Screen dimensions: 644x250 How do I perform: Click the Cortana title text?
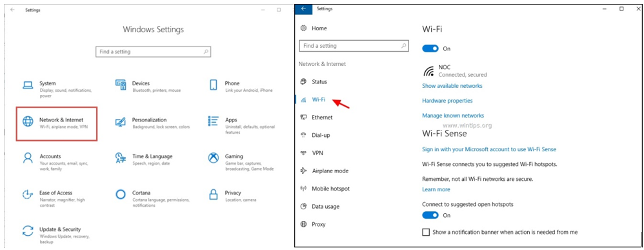(141, 193)
